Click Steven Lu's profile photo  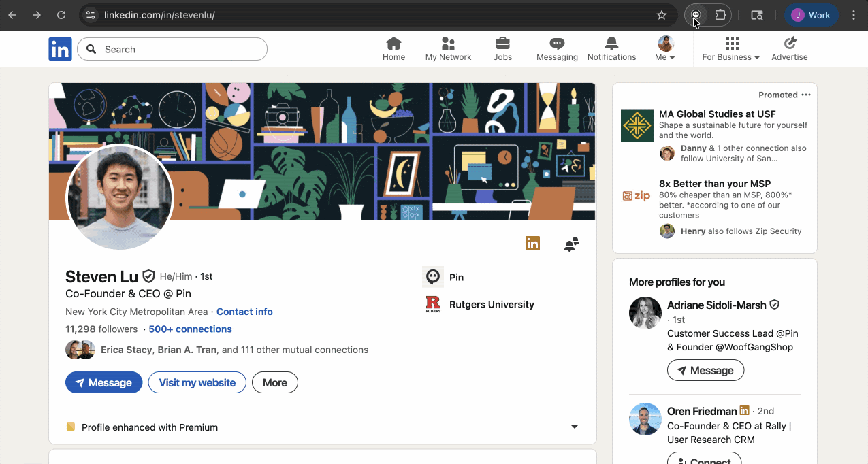pyautogui.click(x=120, y=197)
